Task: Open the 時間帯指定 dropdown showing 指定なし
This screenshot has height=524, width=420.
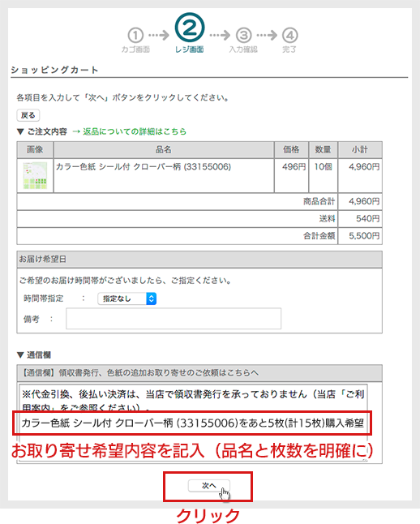Action: coord(127,299)
